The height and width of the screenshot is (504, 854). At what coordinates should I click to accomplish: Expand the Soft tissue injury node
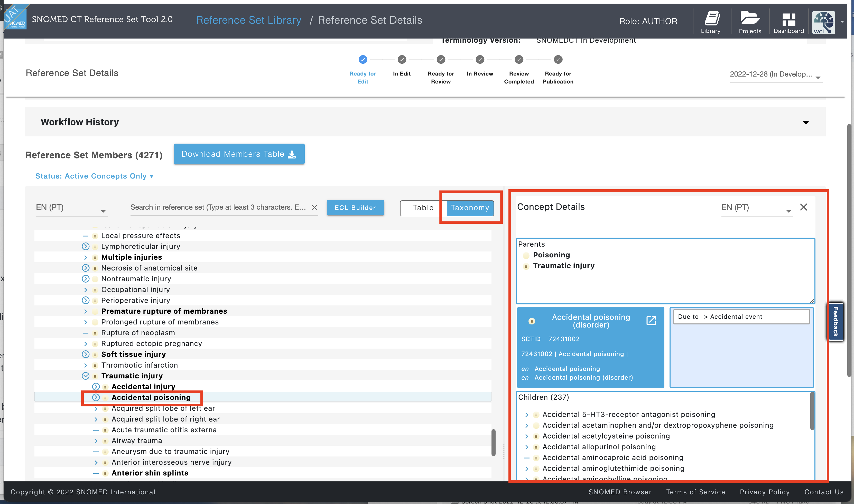[x=86, y=354]
